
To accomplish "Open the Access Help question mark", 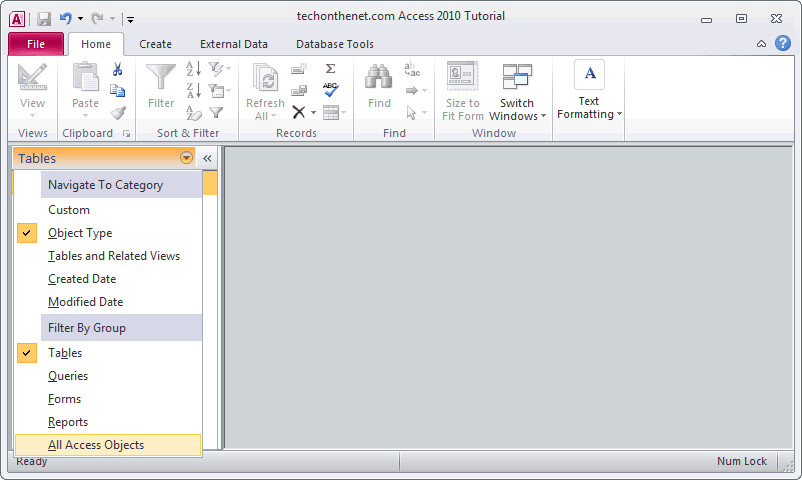I will [783, 43].
